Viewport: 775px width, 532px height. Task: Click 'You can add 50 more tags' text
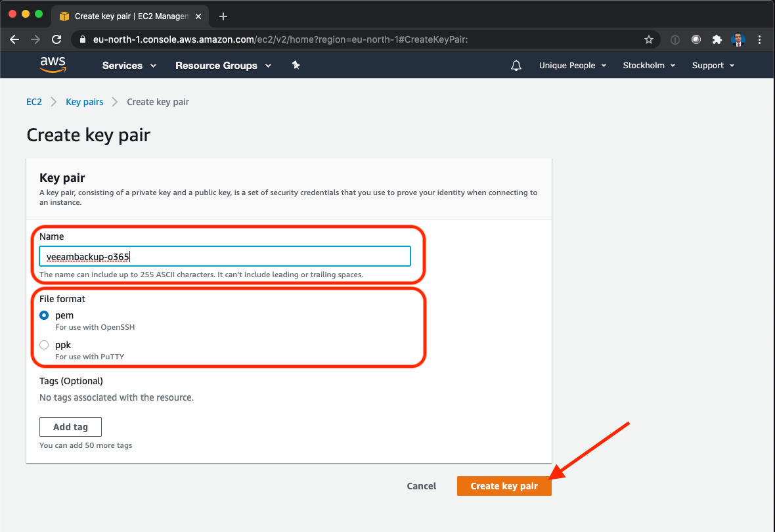(x=85, y=445)
